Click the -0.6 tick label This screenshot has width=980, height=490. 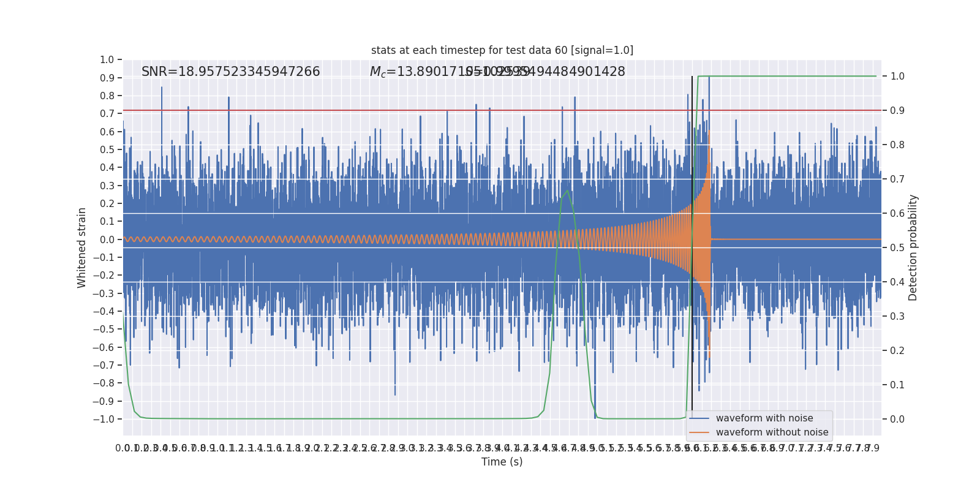click(x=104, y=347)
